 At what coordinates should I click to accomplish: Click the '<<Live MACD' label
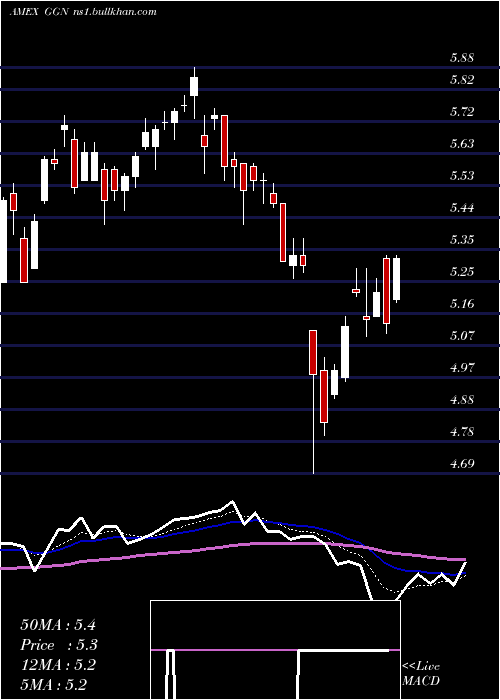(421, 674)
